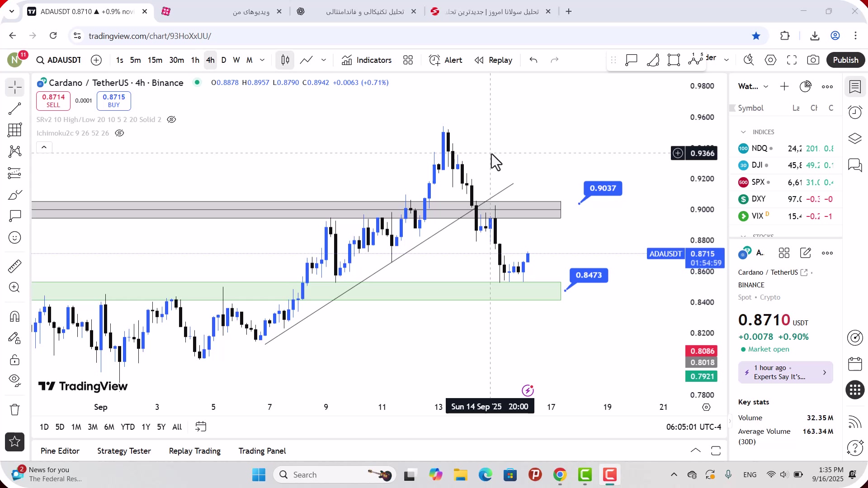Select the crosshair cursor tool
Viewport: 868px width, 488px height.
tap(15, 87)
